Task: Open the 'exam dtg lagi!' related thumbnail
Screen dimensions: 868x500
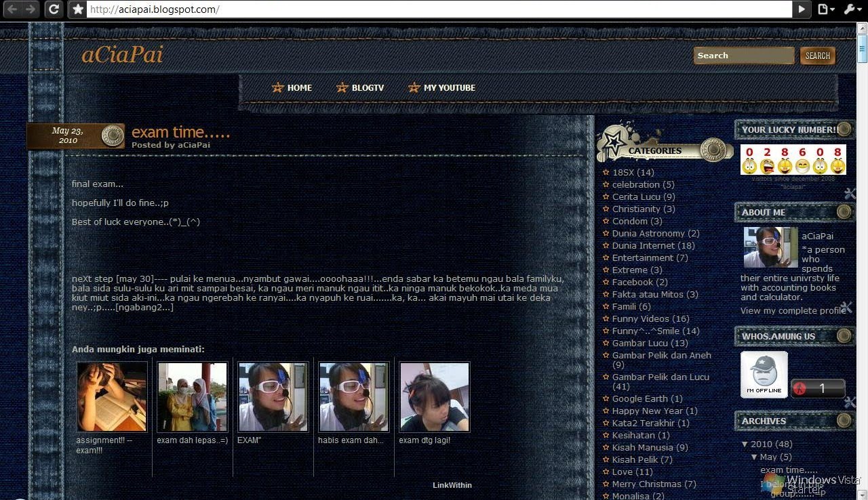Action: pyautogui.click(x=435, y=396)
